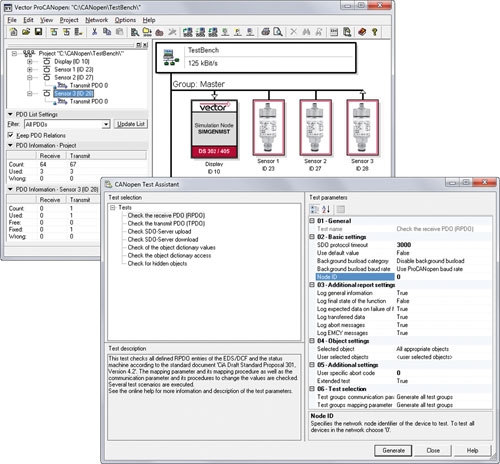
Task: Select Check SDO-Server download test
Action: pos(163,239)
